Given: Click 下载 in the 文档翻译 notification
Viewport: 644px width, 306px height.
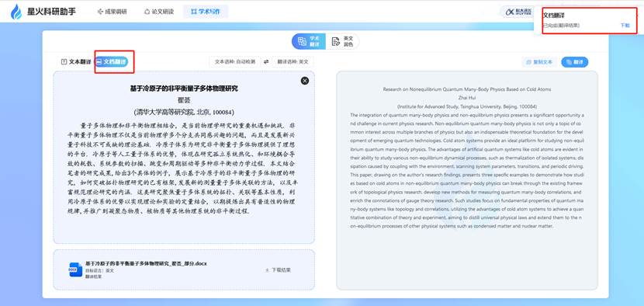Looking at the screenshot, I should (625, 25).
